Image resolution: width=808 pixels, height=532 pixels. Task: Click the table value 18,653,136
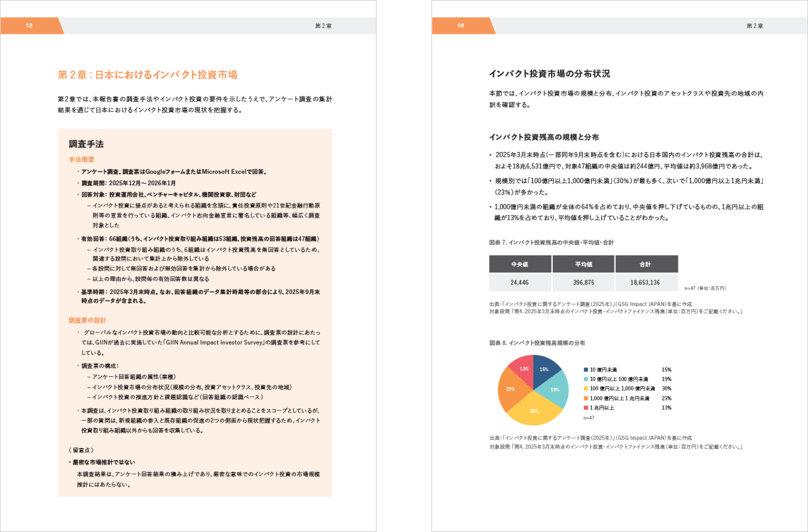coord(645,282)
